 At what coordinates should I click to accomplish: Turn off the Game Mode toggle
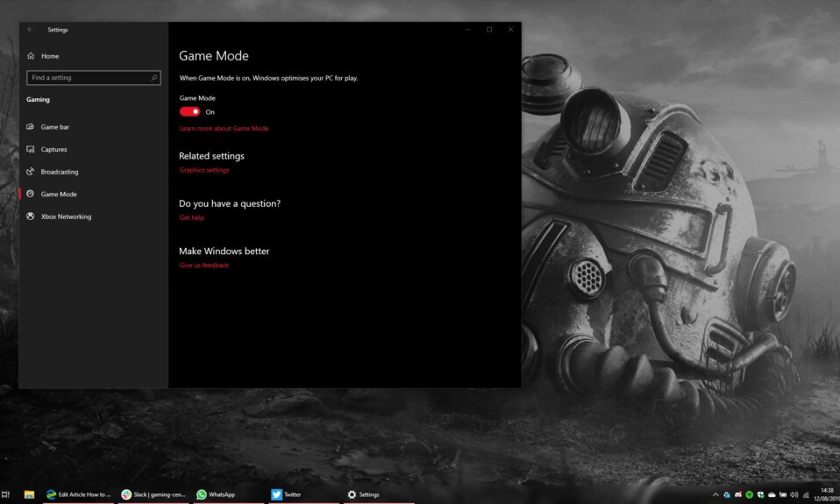pyautogui.click(x=189, y=111)
